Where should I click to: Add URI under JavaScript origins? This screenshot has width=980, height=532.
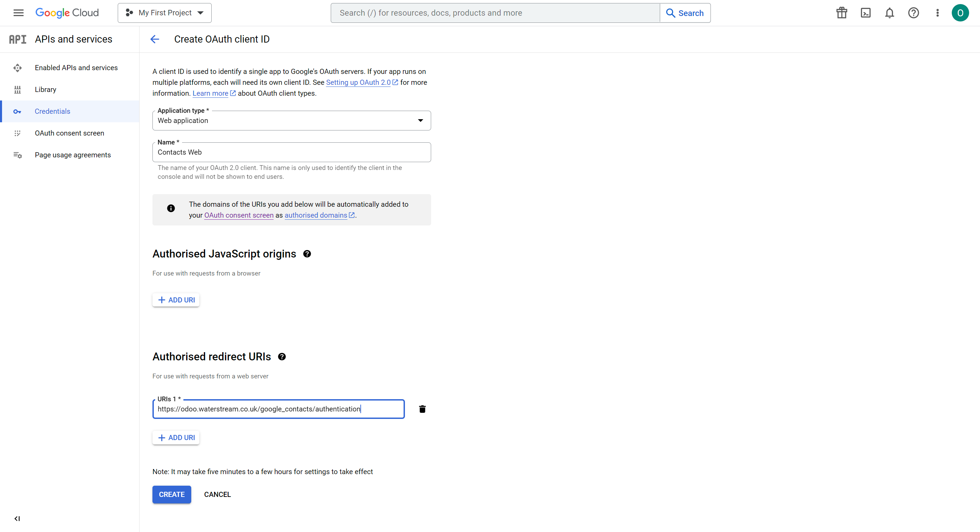click(x=176, y=300)
